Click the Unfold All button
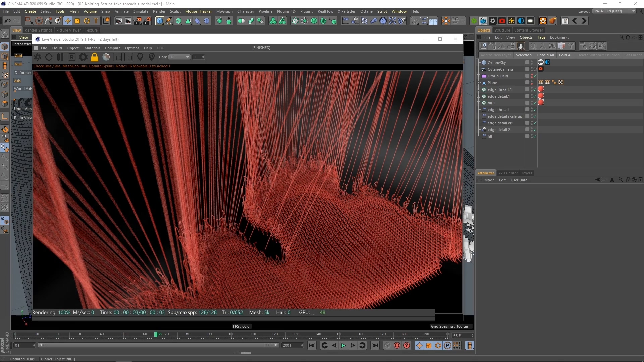This screenshot has width=644, height=362. (x=545, y=55)
